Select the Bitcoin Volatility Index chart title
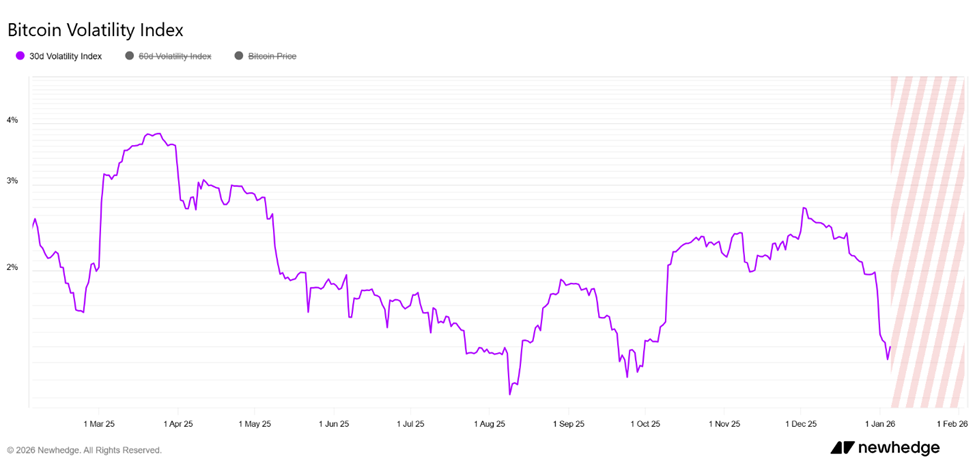Screen dimensions: 975x469 coord(95,31)
